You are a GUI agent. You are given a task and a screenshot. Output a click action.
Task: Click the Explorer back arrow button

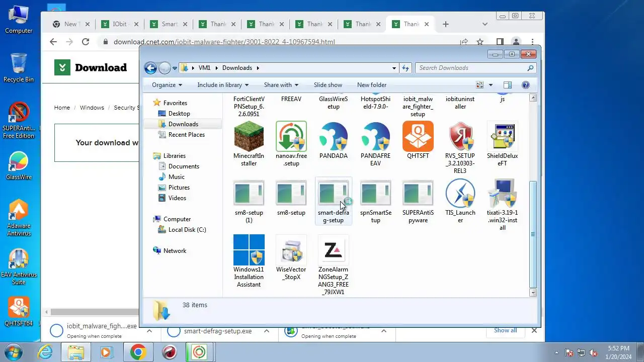coord(150,68)
